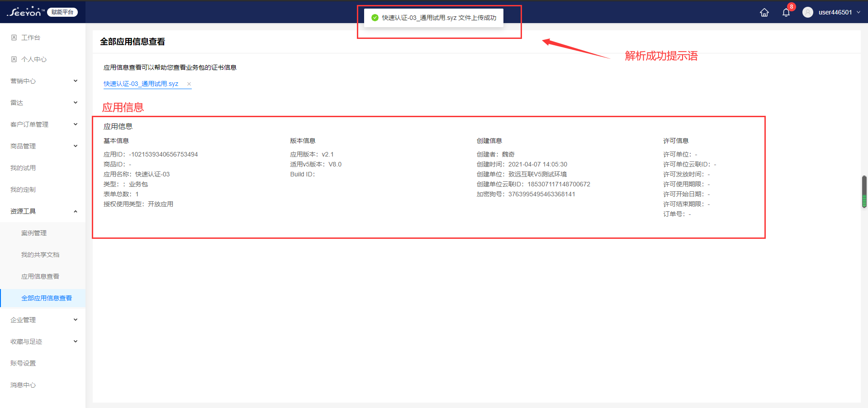
Task: Click the 许可使用期限 field text
Action: click(x=687, y=184)
